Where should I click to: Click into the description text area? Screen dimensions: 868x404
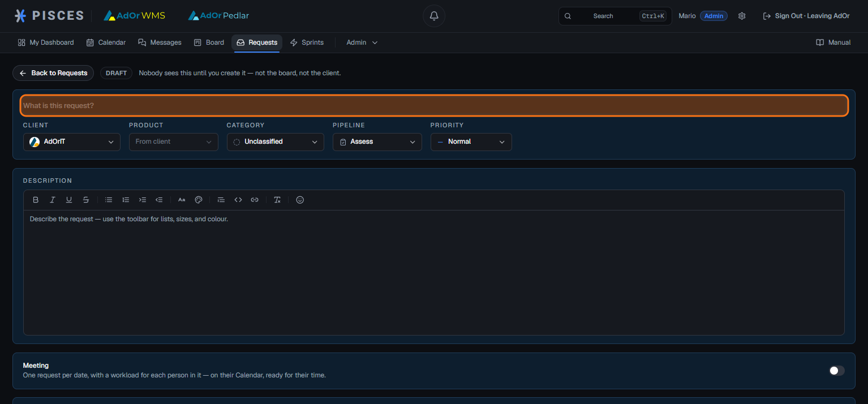434,272
